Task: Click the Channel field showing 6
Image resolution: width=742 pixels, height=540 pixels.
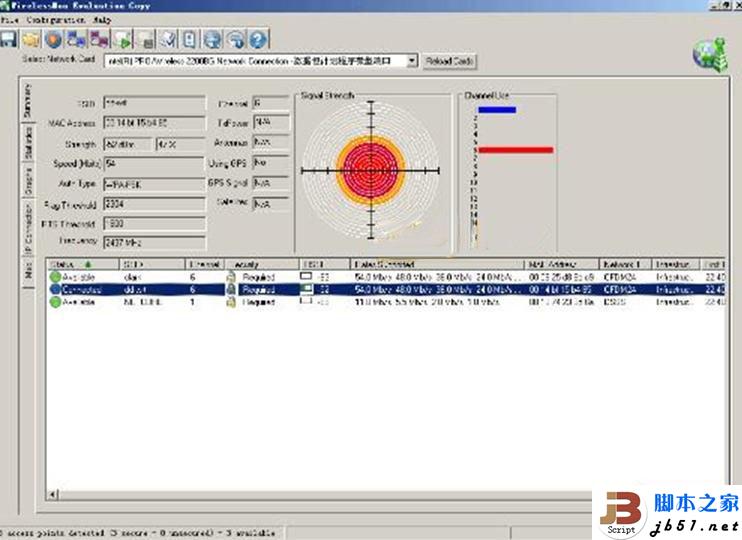Action: (x=271, y=103)
